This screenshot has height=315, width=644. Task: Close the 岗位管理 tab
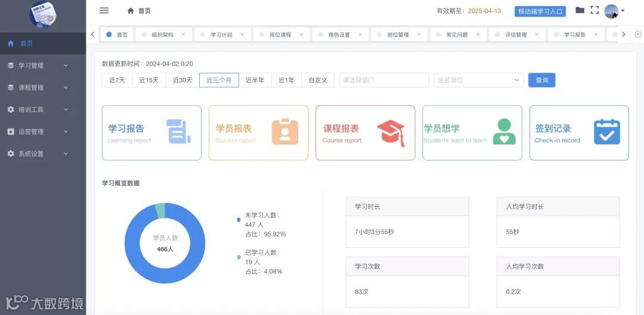[419, 35]
